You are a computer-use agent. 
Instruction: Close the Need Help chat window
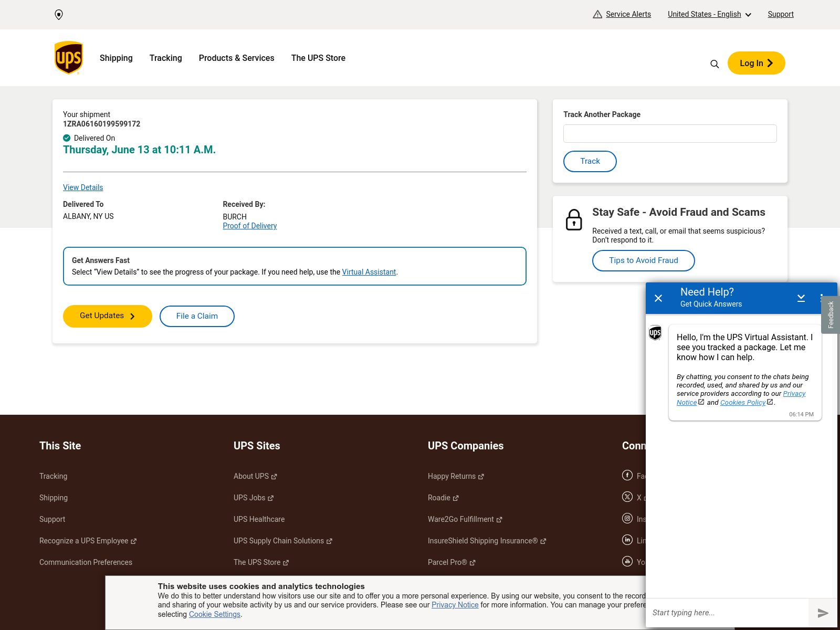[658, 298]
